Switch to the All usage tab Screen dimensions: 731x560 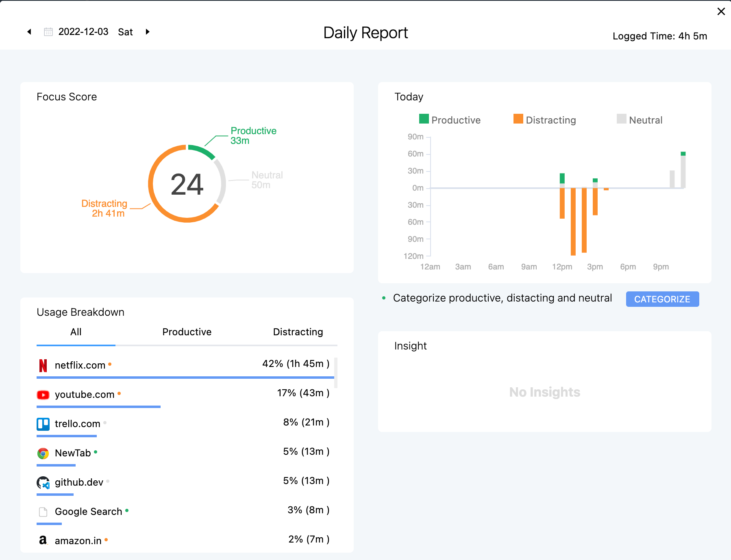pos(76,332)
